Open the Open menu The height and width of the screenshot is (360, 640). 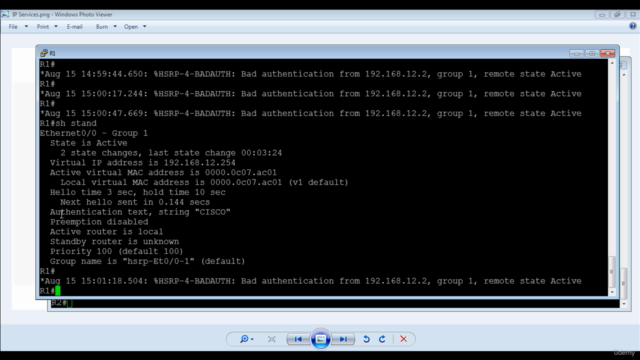(131, 27)
